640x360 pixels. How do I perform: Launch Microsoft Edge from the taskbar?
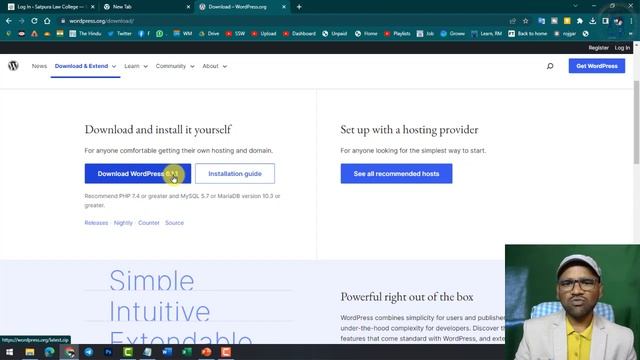click(49, 352)
